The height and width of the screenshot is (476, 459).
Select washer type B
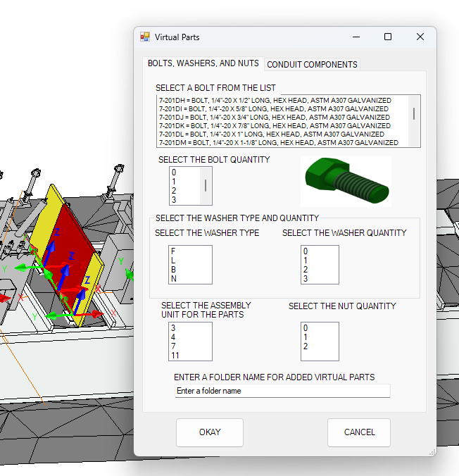pyautogui.click(x=190, y=269)
